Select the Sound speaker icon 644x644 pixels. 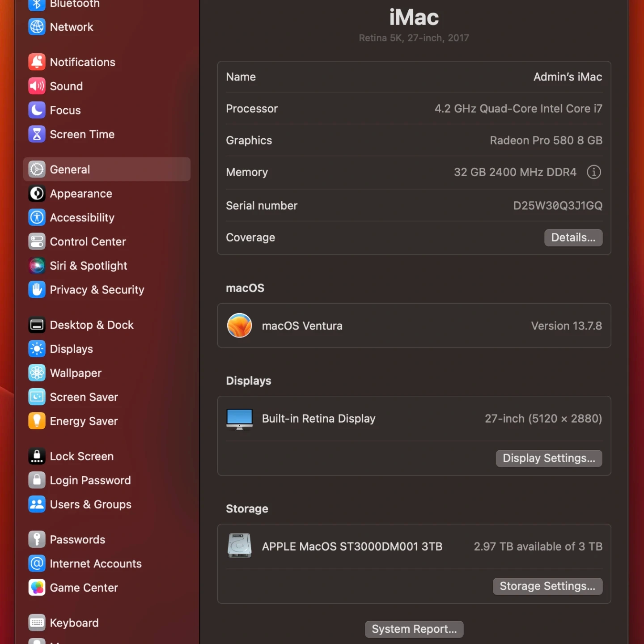(x=37, y=86)
